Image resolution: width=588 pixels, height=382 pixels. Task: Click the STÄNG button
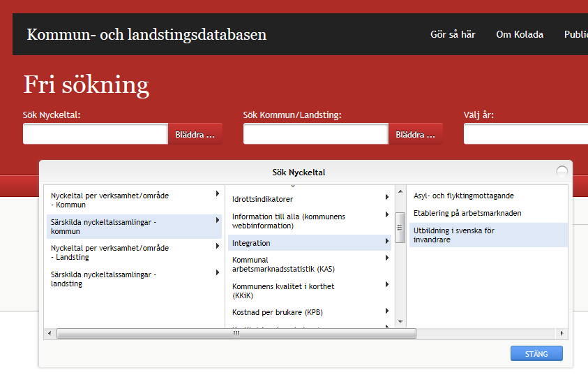536,353
